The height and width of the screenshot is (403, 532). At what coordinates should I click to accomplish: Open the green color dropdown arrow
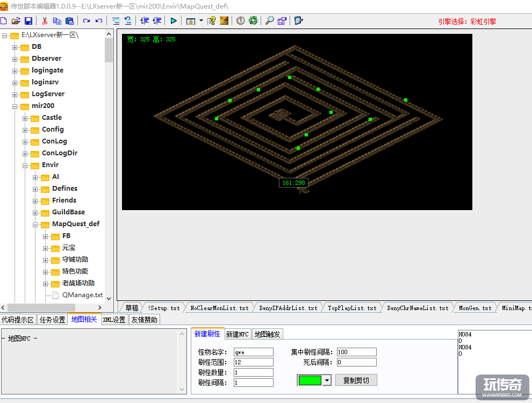pyautogui.click(x=327, y=380)
